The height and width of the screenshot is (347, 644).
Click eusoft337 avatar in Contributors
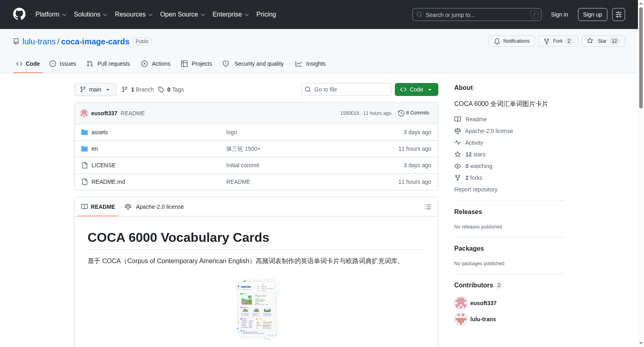click(461, 303)
